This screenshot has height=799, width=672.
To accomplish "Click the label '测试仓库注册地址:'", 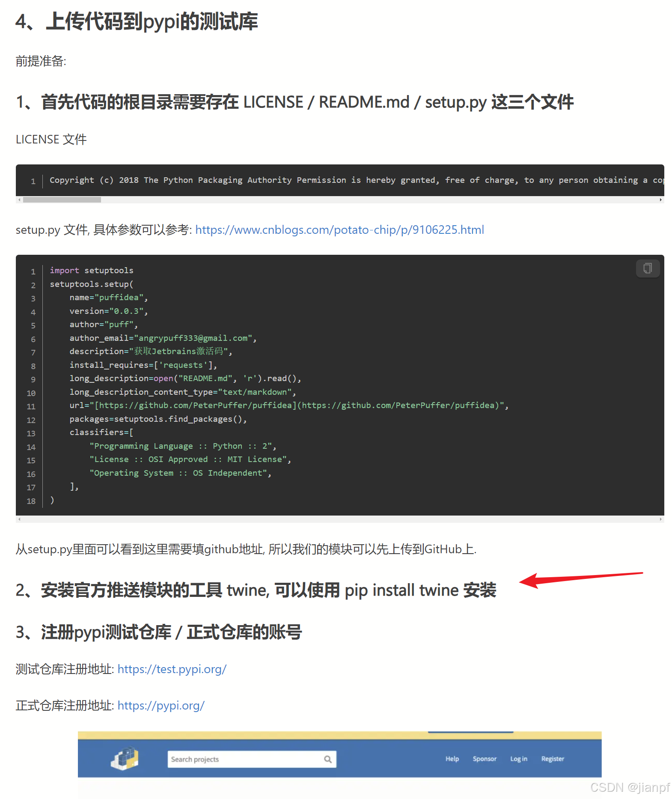I will [x=65, y=669].
